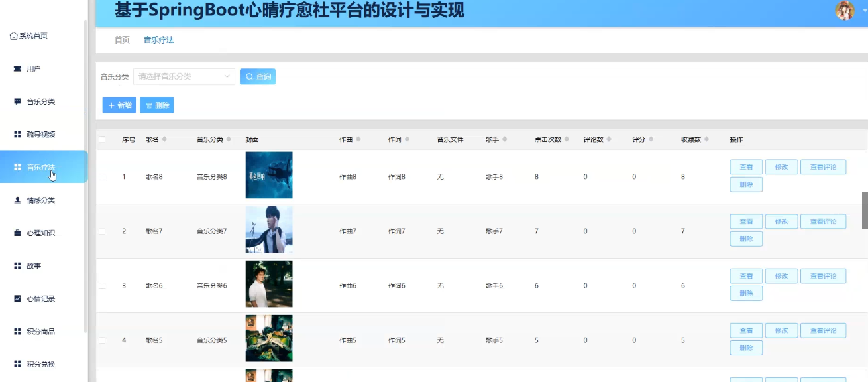Tick the select-all checkbox in table header
Viewport: 868px width, 382px height.
(x=102, y=139)
